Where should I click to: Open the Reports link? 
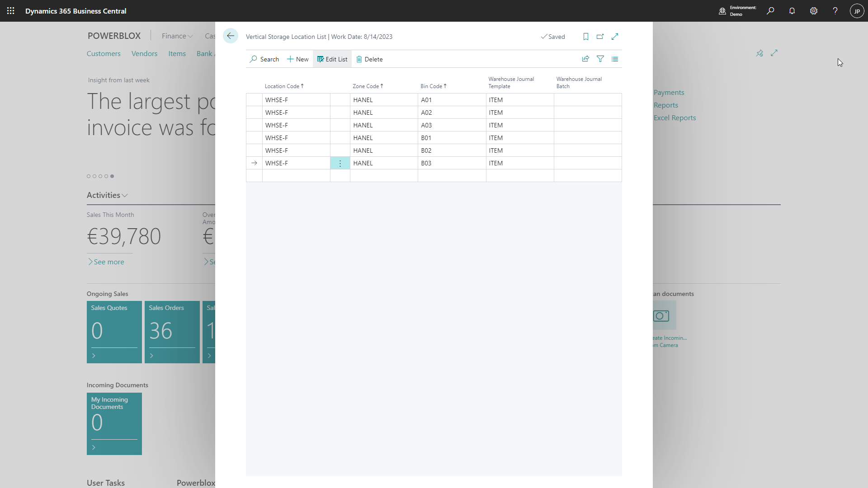(x=665, y=105)
